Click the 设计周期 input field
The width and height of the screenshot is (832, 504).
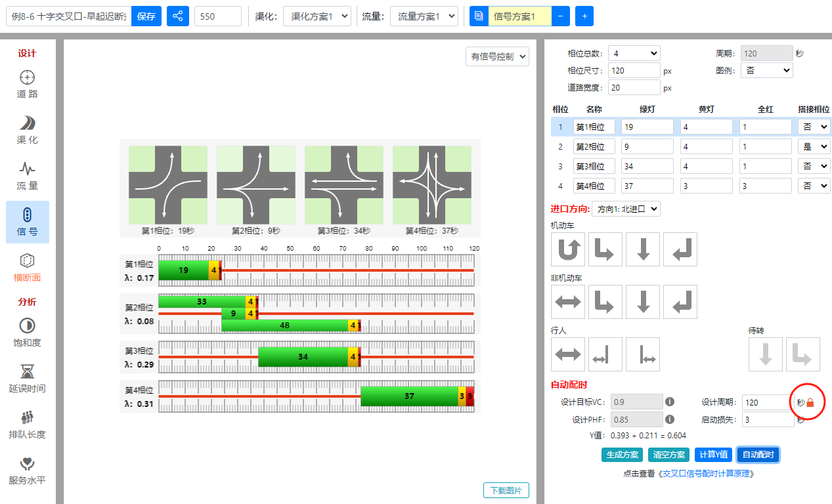(x=767, y=402)
